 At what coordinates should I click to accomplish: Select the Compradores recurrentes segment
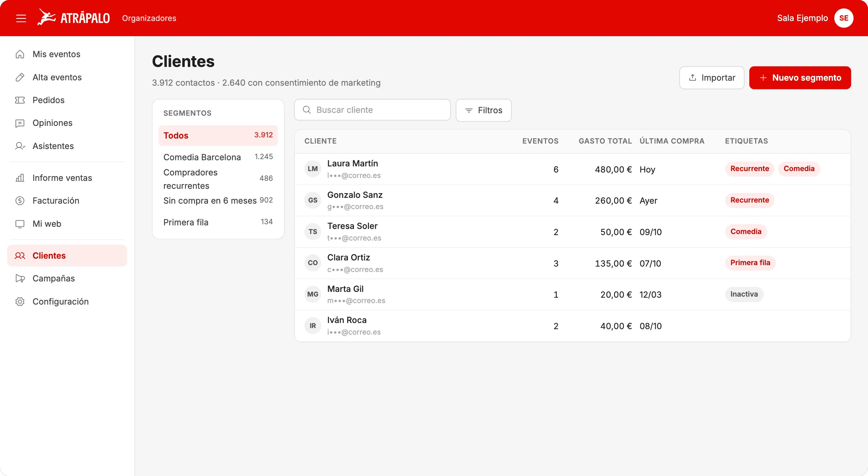pyautogui.click(x=218, y=179)
